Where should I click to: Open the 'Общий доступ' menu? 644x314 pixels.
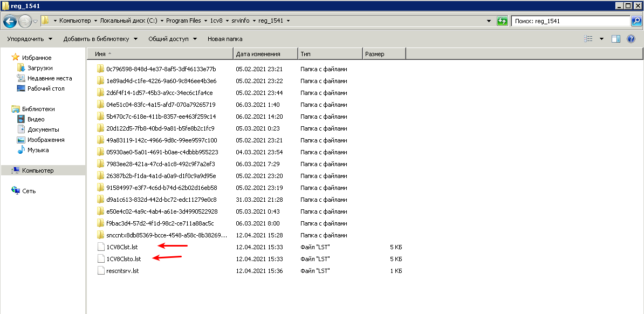pos(173,39)
